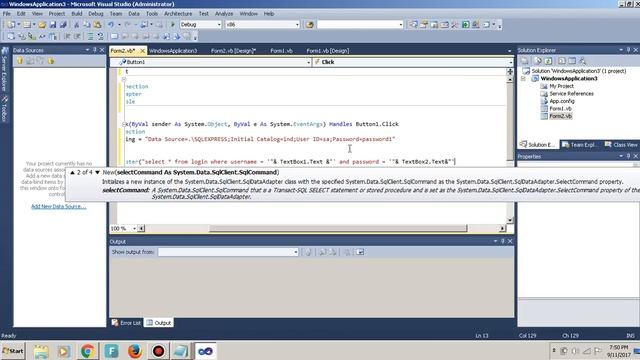Open Properties Window toolbar icon

click(x=424, y=24)
